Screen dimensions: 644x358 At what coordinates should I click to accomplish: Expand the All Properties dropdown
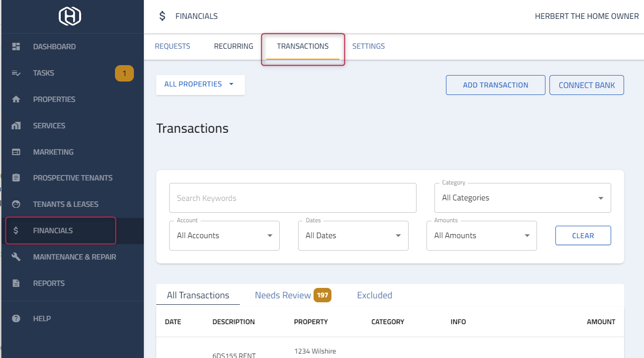(x=200, y=85)
